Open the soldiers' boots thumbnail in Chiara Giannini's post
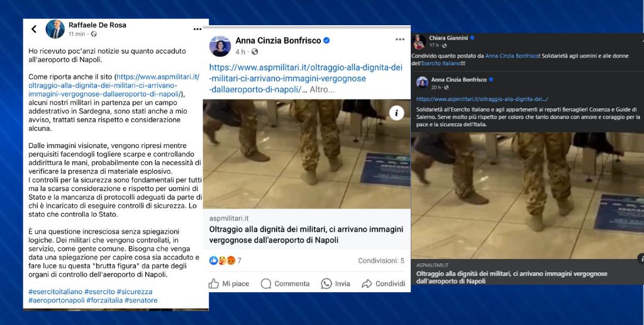 (528, 196)
